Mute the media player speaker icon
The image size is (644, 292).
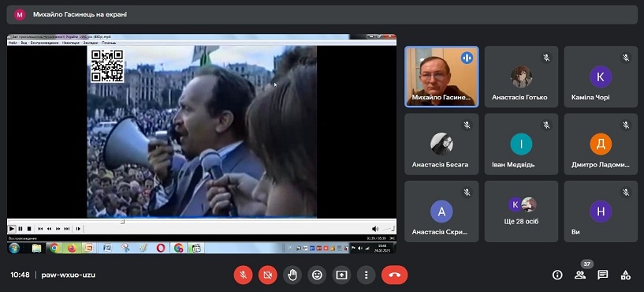tap(375, 229)
